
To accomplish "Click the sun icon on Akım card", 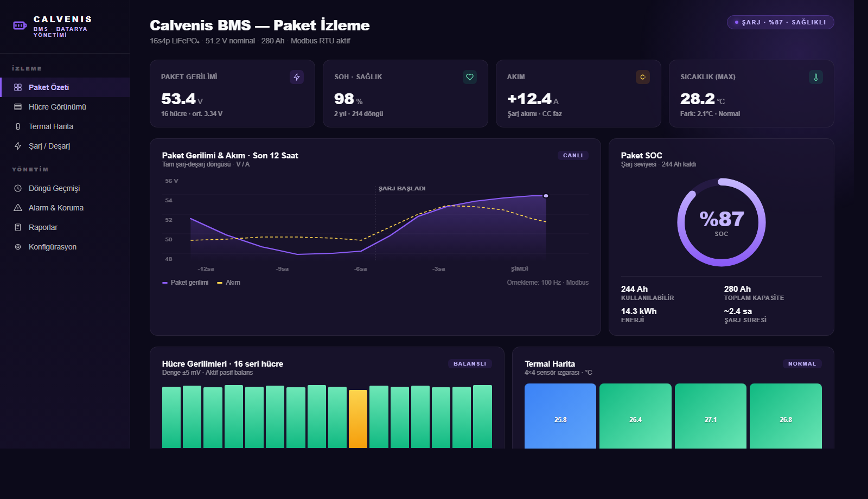I will [x=642, y=77].
